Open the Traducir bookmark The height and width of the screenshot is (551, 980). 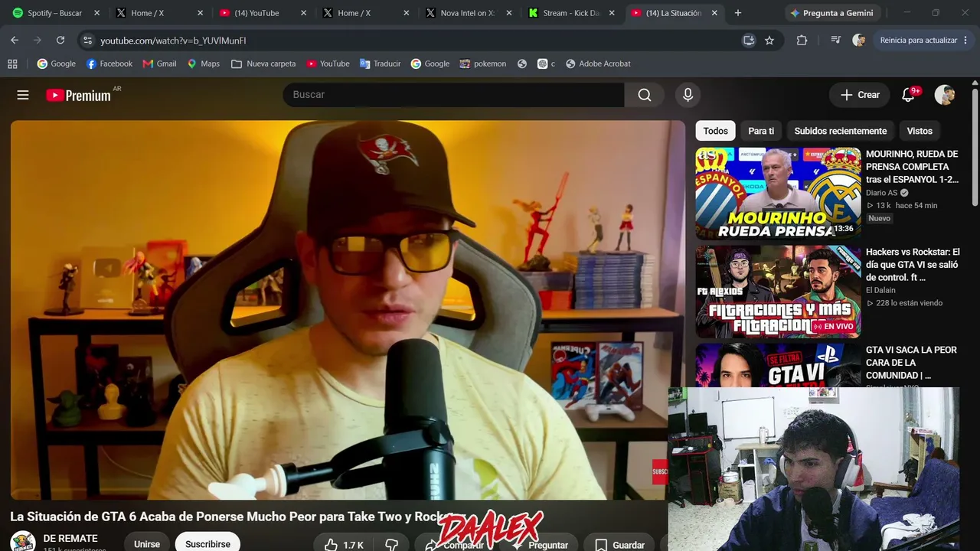(381, 64)
